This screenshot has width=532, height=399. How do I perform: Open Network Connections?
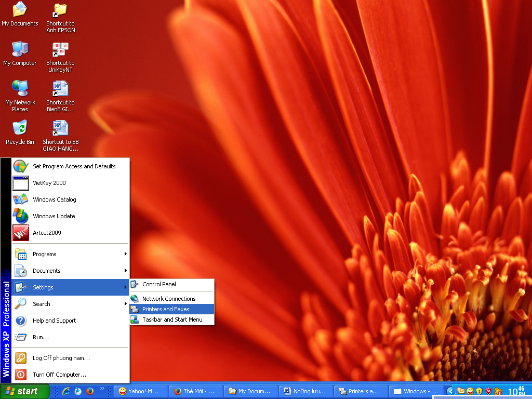tap(172, 299)
